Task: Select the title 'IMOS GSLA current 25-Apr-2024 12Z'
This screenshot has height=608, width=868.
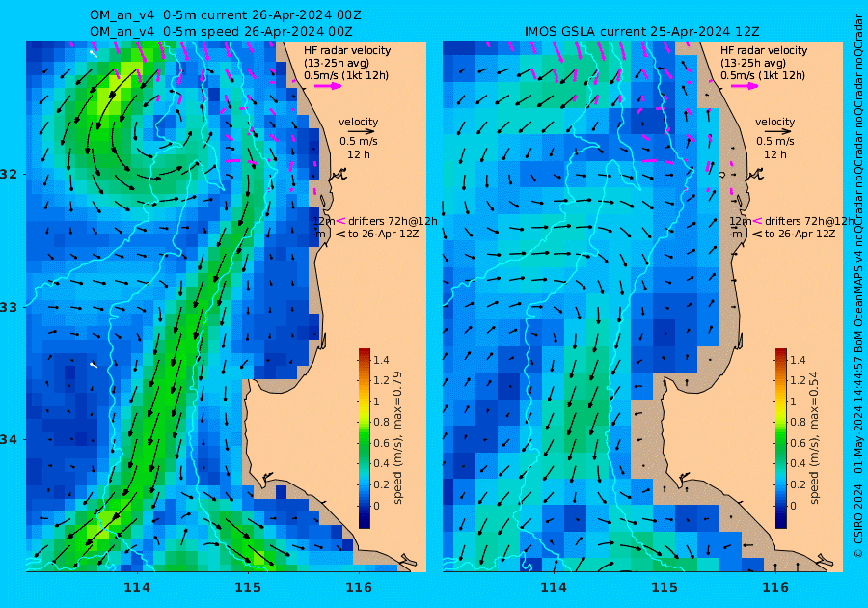Action: tap(641, 32)
